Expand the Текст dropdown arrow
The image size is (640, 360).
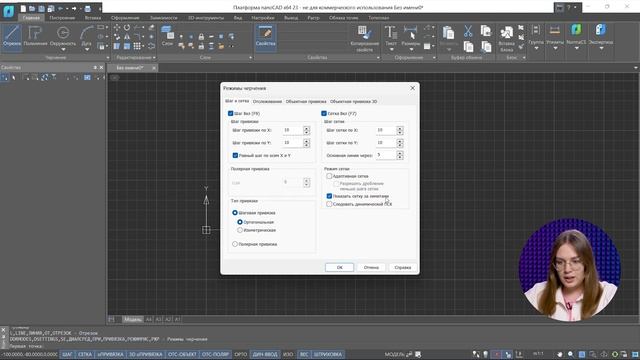pyautogui.click(x=391, y=49)
